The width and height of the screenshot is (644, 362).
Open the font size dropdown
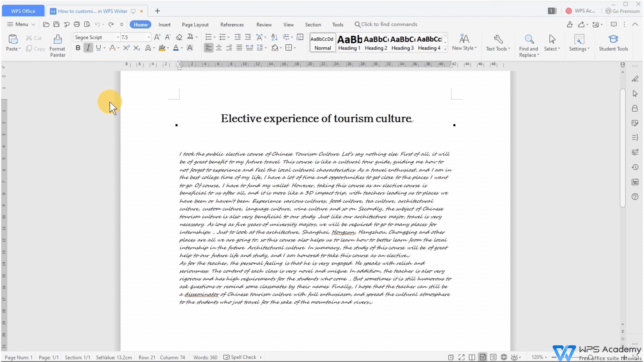click(148, 37)
